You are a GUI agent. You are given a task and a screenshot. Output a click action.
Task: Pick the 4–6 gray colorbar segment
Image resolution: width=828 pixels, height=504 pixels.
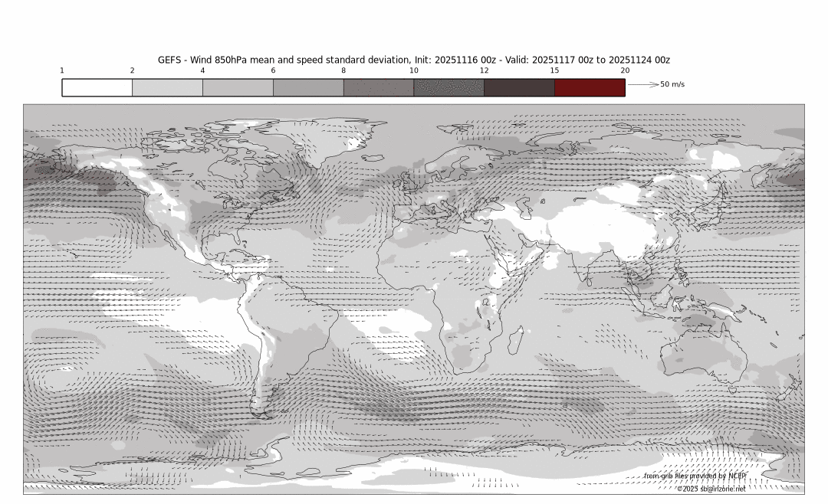pos(238,87)
